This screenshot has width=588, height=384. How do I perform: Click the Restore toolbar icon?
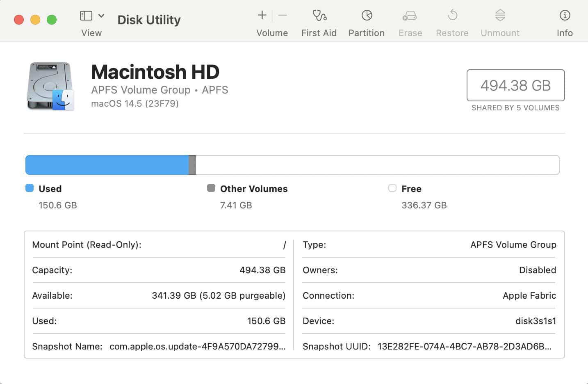coord(452,16)
